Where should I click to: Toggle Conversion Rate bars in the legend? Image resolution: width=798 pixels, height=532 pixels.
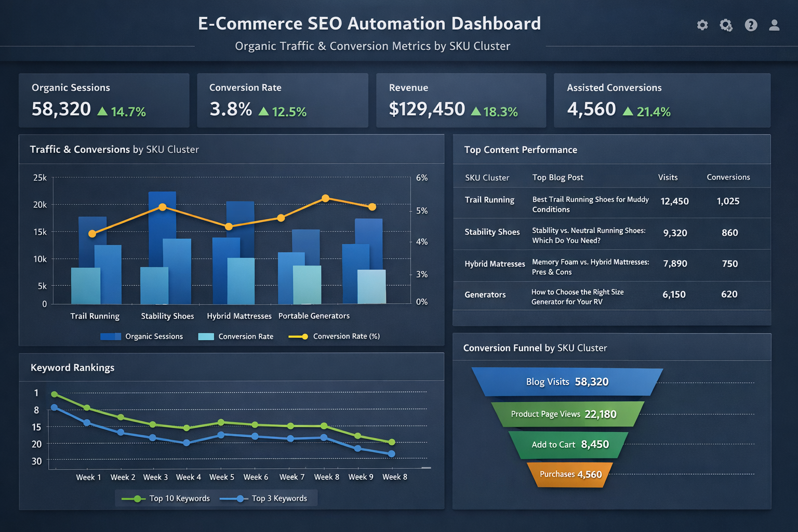click(245, 336)
